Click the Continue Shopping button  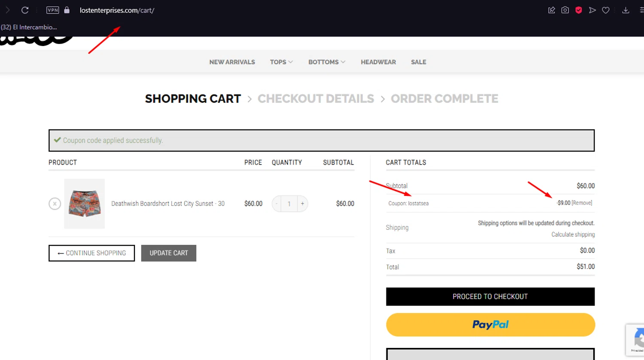tap(91, 253)
